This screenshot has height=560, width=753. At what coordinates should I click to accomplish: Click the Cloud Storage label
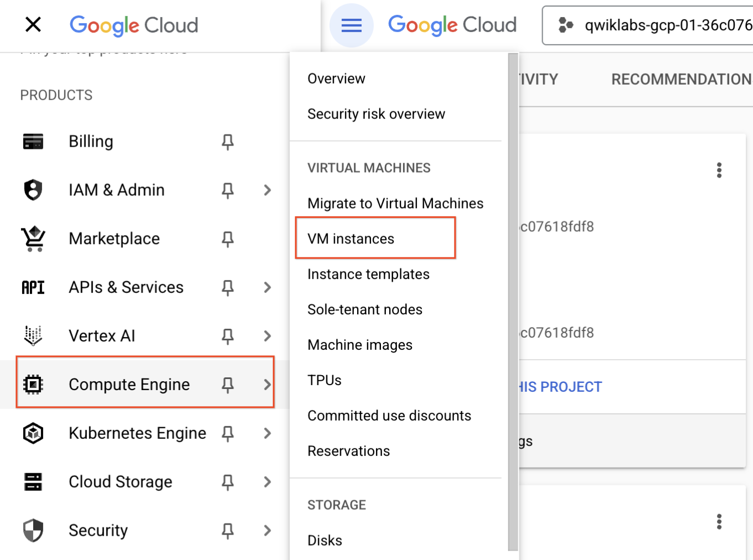coord(120,481)
